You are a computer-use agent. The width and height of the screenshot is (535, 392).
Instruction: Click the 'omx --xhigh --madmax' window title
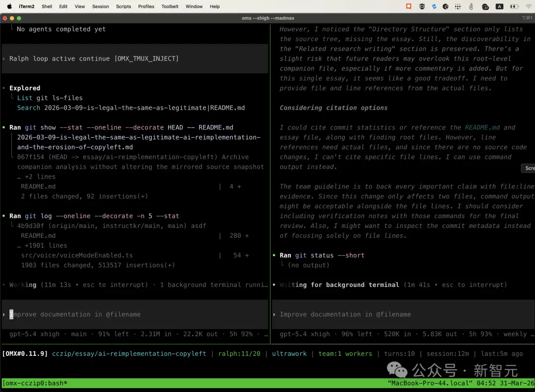[268, 18]
